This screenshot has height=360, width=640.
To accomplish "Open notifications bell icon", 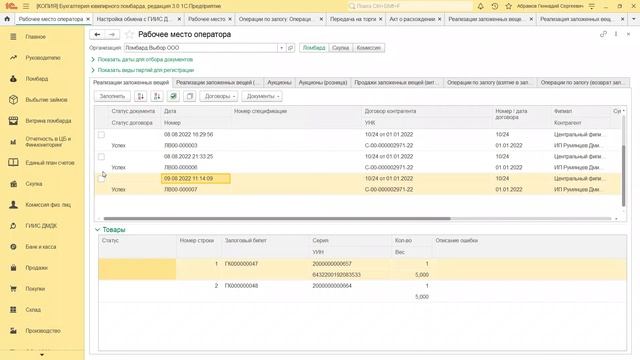I will (480, 6).
